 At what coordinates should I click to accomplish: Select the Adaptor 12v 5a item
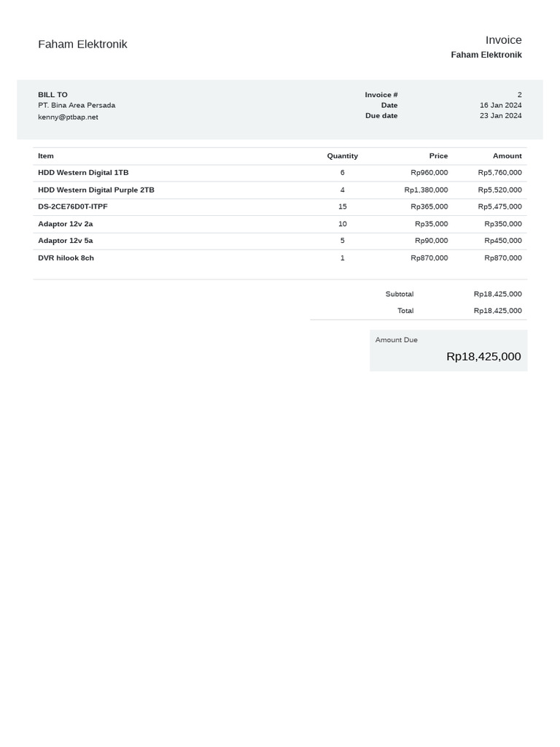(x=66, y=240)
